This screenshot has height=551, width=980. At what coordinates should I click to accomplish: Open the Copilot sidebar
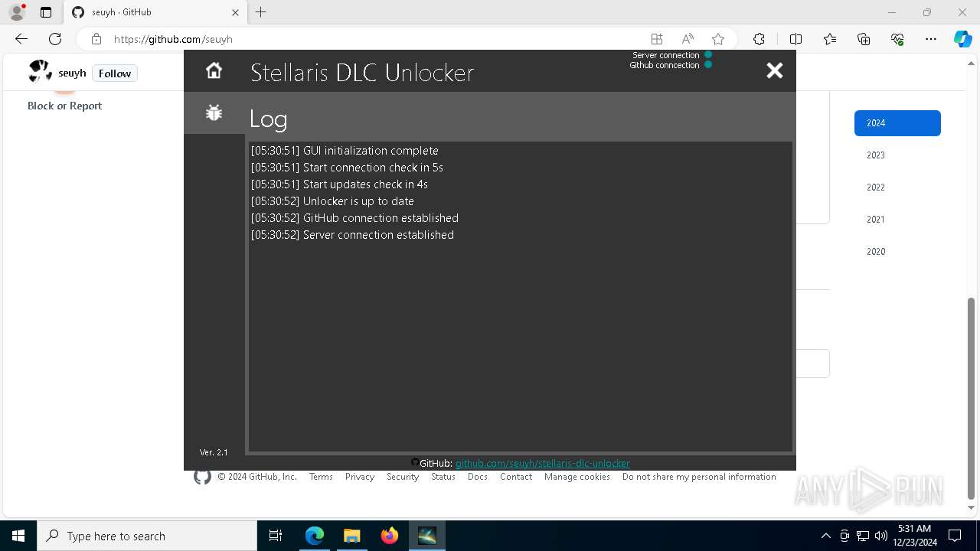pos(962,39)
